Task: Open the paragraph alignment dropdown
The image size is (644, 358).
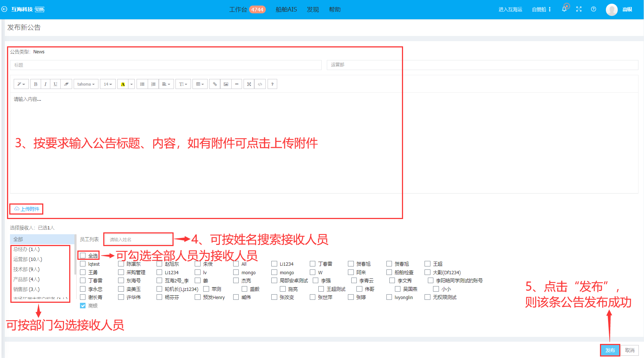Action: click(166, 84)
